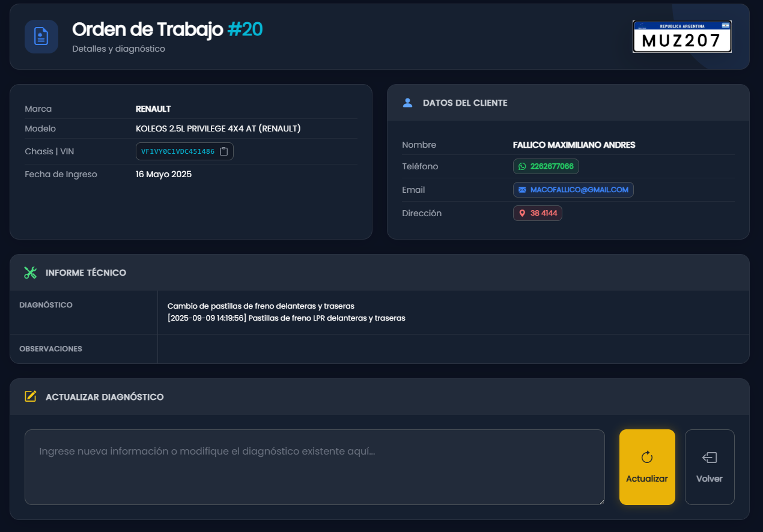
Task: Click the timestamped line about Pastillas LPR
Action: tap(287, 318)
